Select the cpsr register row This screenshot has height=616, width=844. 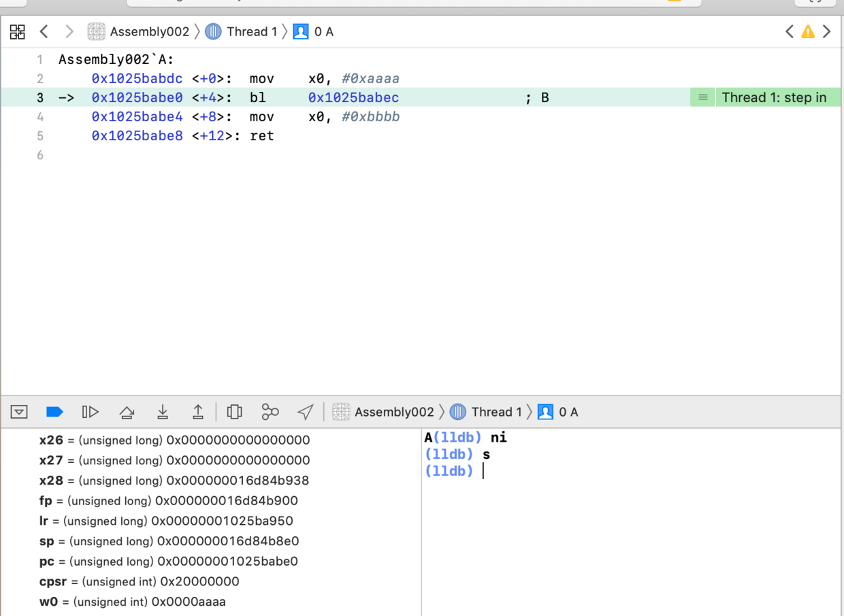coord(140,581)
